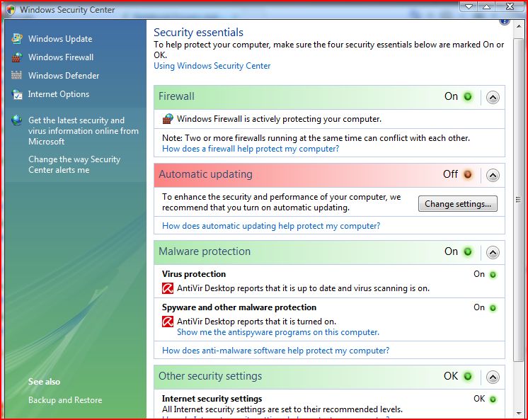Screen dimensions: 528x420
Task: Click the Change settings... button
Action: point(458,203)
